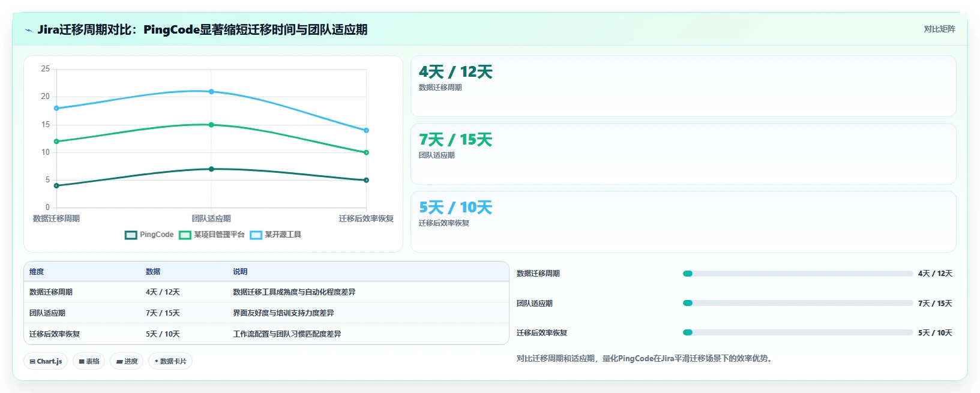Click the 数据迁移周期 progress bar
The width and height of the screenshot is (980, 393).
click(x=798, y=274)
